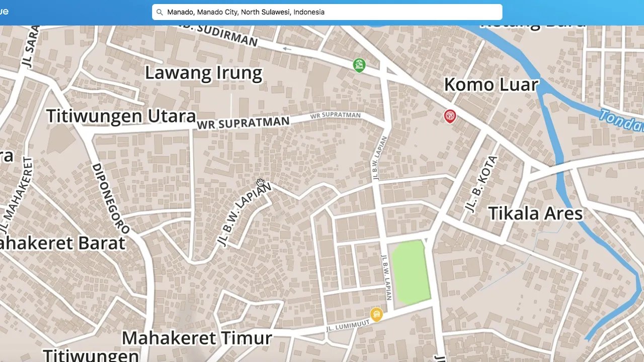The width and height of the screenshot is (644, 362).
Task: Select the green market marker icon
Action: pyautogui.click(x=359, y=65)
